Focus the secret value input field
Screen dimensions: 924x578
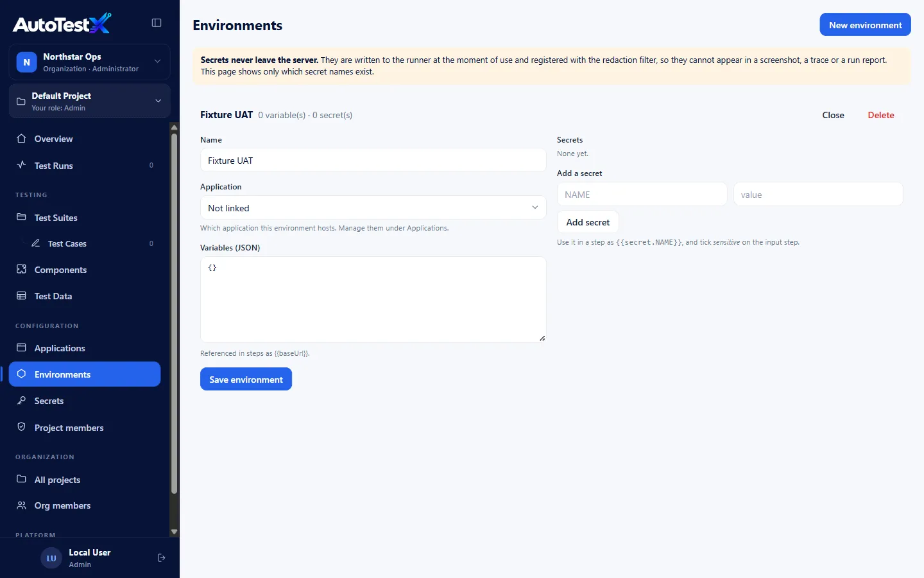[818, 194]
